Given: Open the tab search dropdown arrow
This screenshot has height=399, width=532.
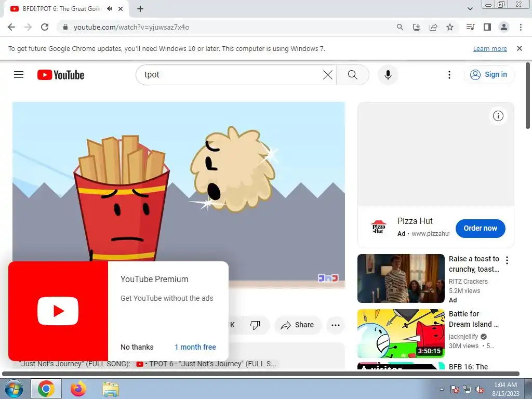Looking at the screenshot, I should (x=470, y=9).
